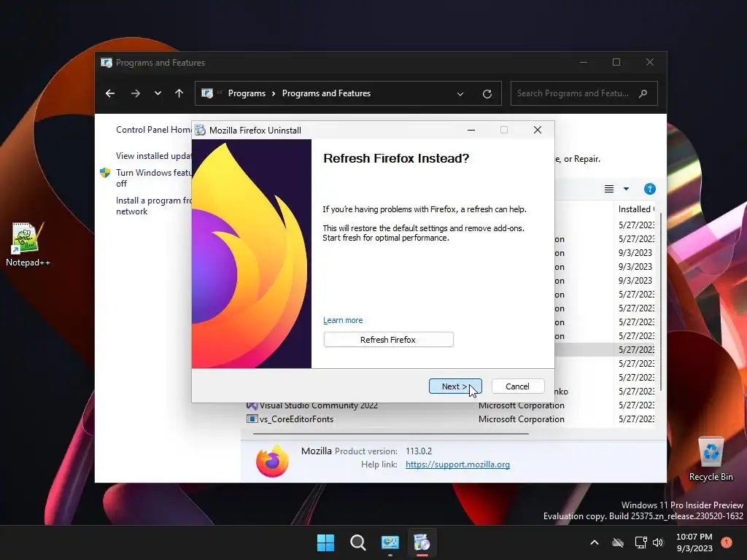Open the Notepad++ desktop shortcut
747x560 pixels.
coord(28,244)
